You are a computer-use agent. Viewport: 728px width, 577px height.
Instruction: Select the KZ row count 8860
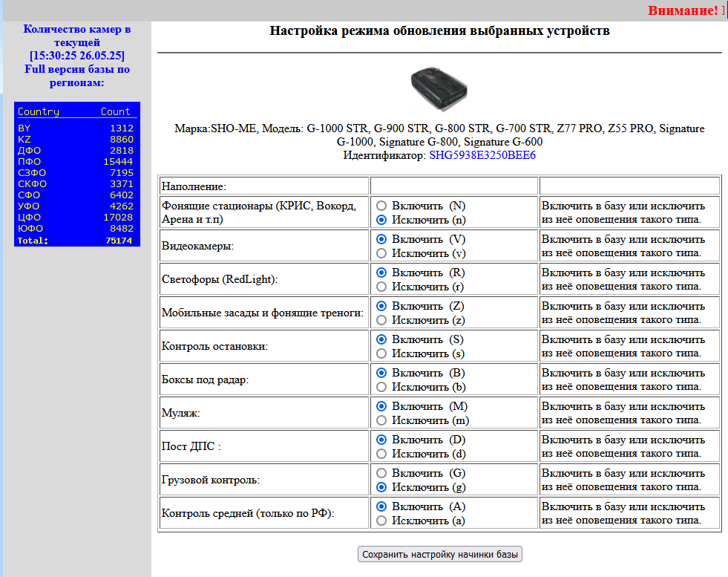pos(122,140)
